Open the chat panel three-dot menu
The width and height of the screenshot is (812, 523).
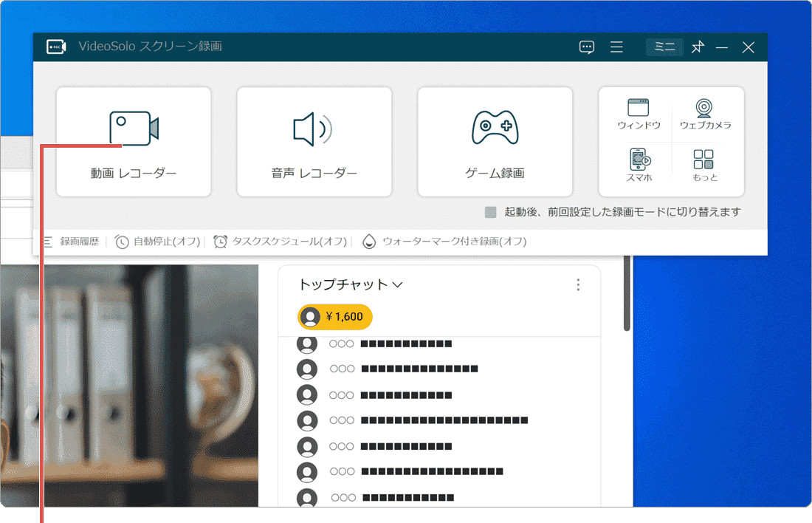[578, 284]
